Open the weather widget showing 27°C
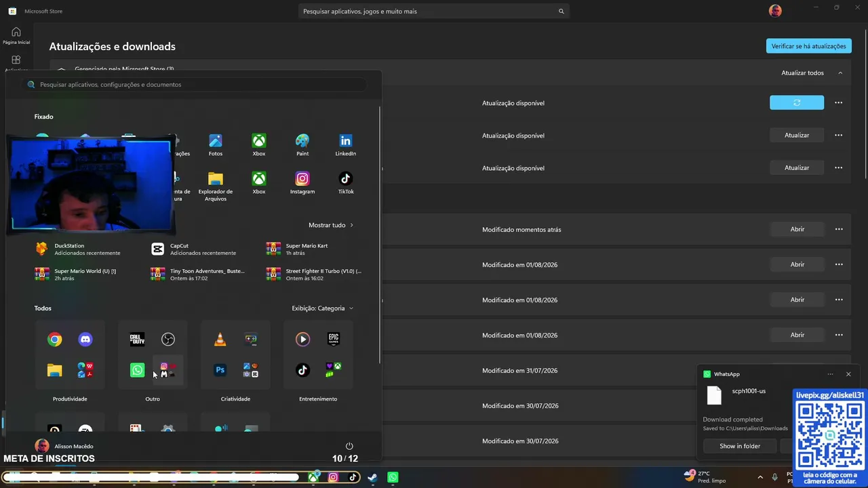868x488 pixels. coord(705,477)
